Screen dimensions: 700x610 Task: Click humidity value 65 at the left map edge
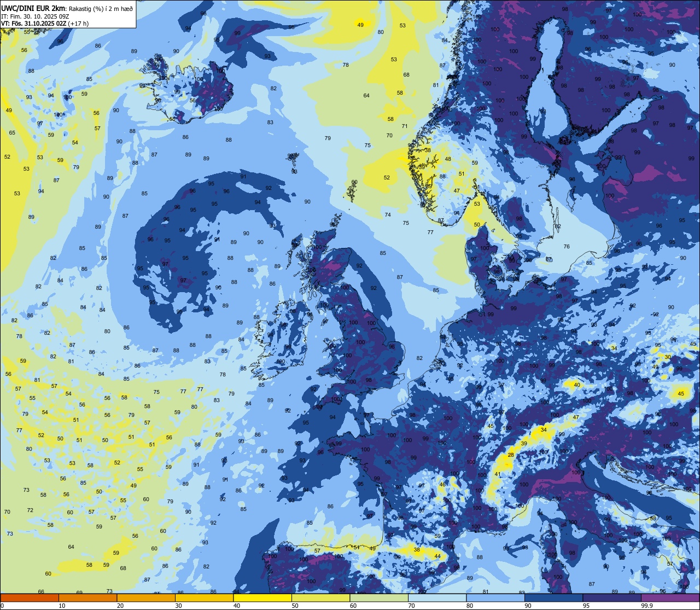pyautogui.click(x=12, y=133)
